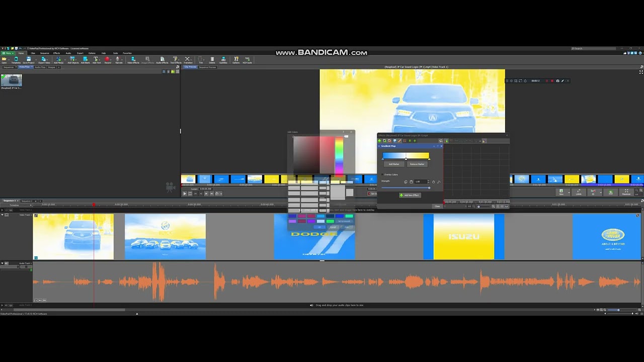This screenshot has height=362, width=644.
Task: Click the green swatch in color palette
Action: pyautogui.click(x=330, y=221)
